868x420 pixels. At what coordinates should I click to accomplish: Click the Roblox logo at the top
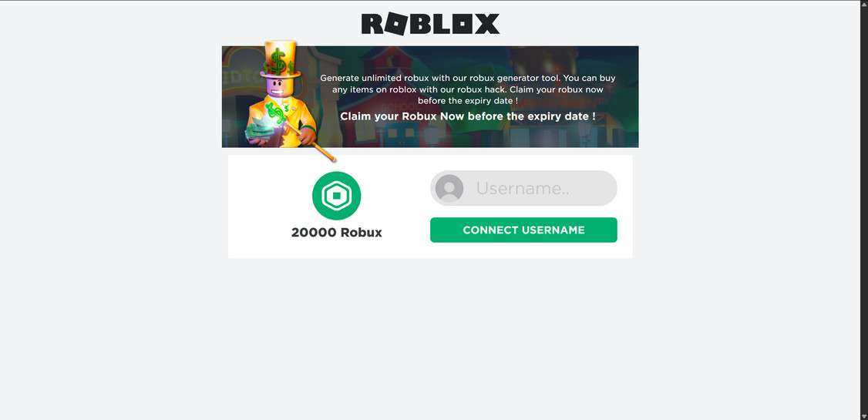(430, 24)
